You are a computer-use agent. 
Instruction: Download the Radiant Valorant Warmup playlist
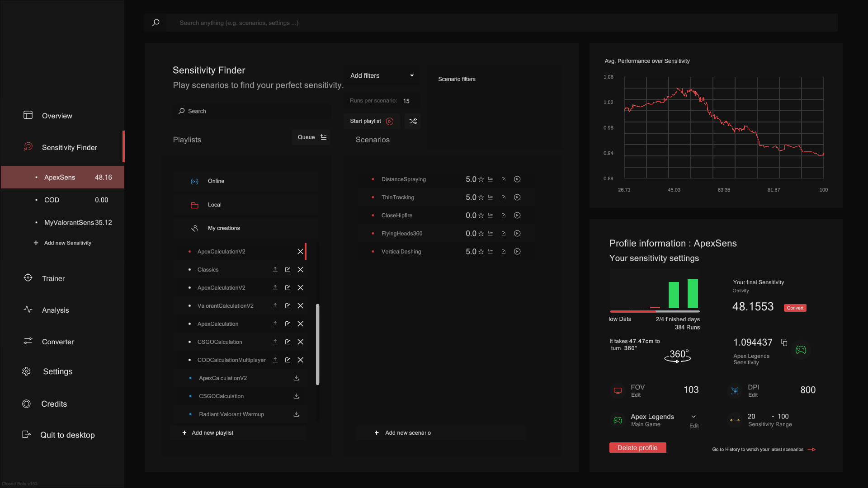pyautogui.click(x=296, y=414)
